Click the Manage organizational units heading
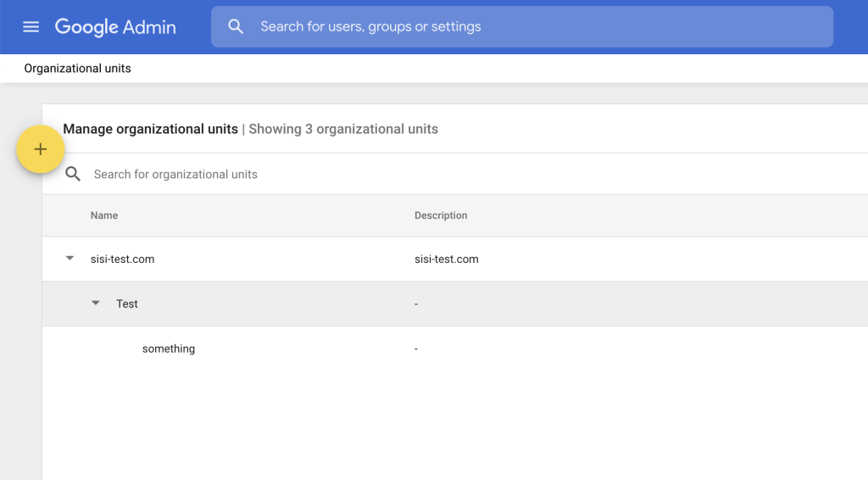 [x=150, y=129]
